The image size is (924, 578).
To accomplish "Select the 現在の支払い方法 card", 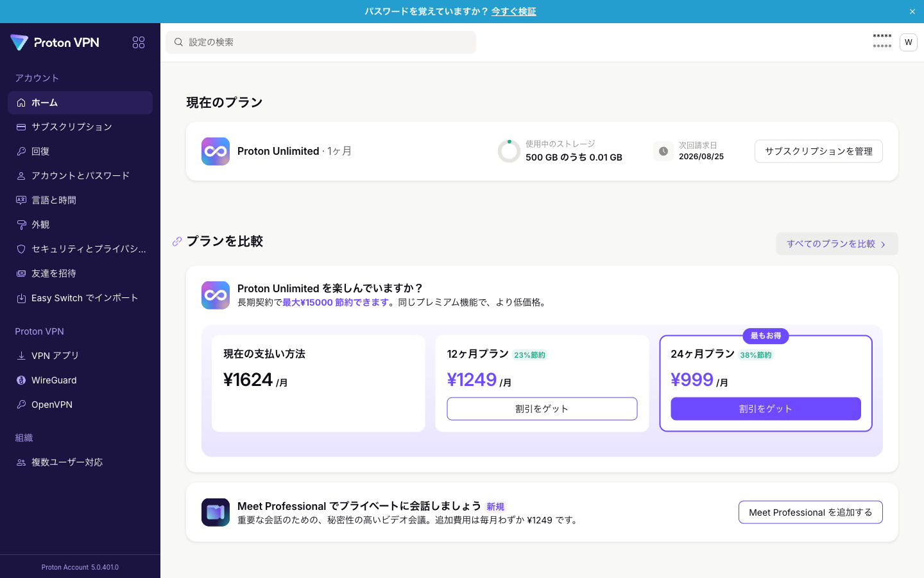I will pos(318,383).
